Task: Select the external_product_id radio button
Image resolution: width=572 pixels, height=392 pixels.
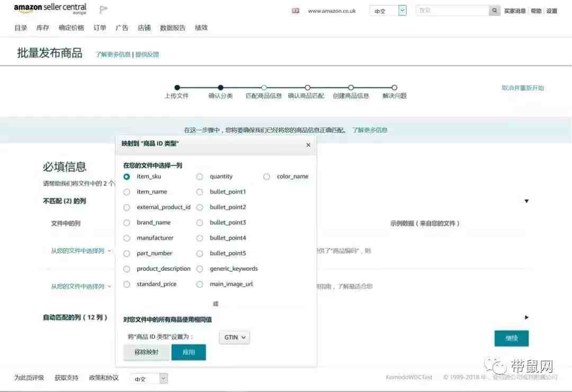Action: (x=127, y=207)
